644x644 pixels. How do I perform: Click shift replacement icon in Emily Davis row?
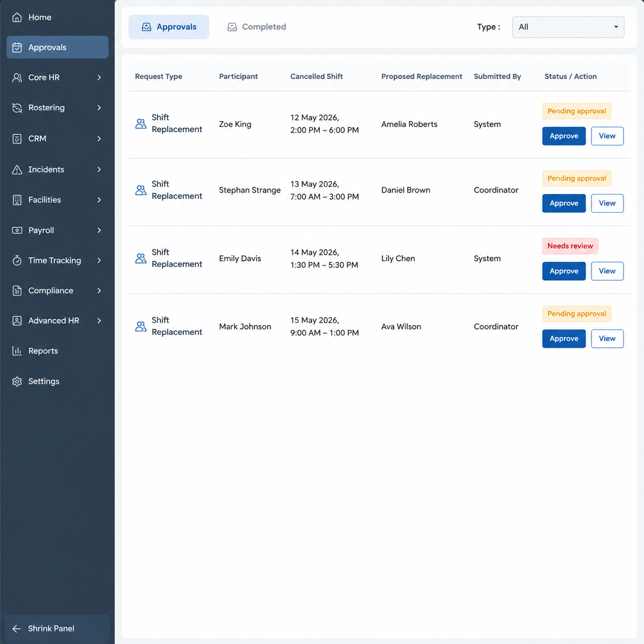pos(141,258)
